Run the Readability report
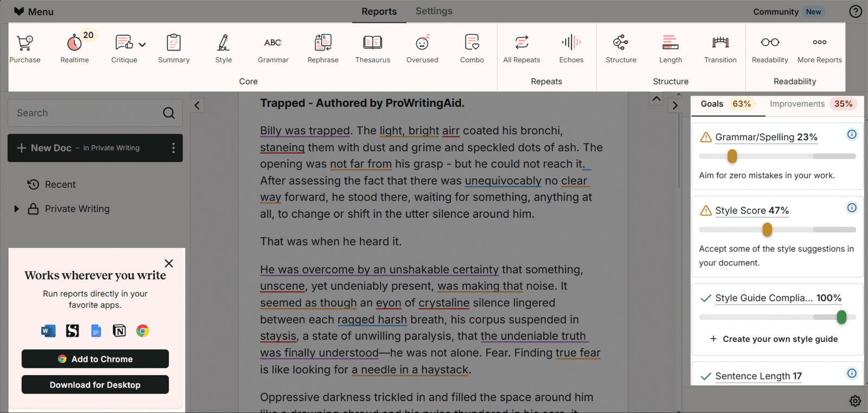This screenshot has width=868, height=413. [769, 48]
